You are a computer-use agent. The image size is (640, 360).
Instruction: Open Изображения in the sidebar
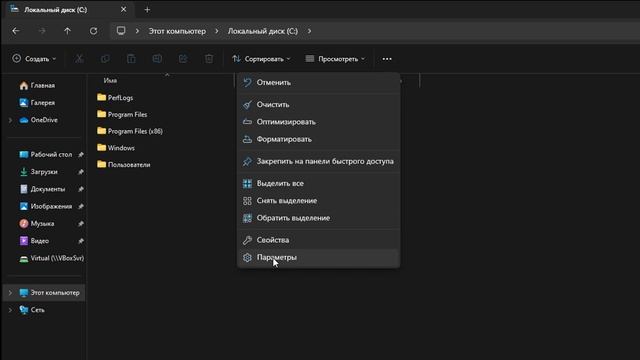46,206
